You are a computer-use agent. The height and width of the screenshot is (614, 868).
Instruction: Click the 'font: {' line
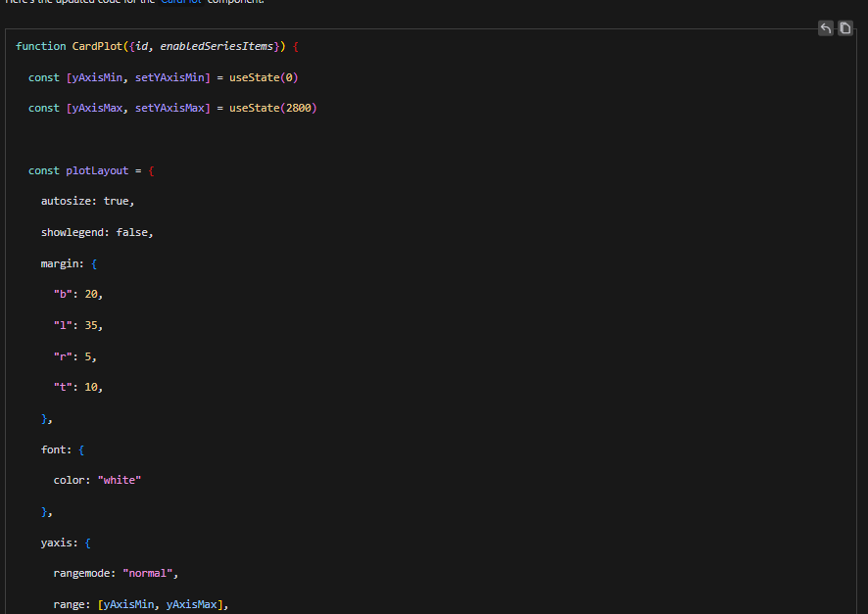pyautogui.click(x=63, y=449)
